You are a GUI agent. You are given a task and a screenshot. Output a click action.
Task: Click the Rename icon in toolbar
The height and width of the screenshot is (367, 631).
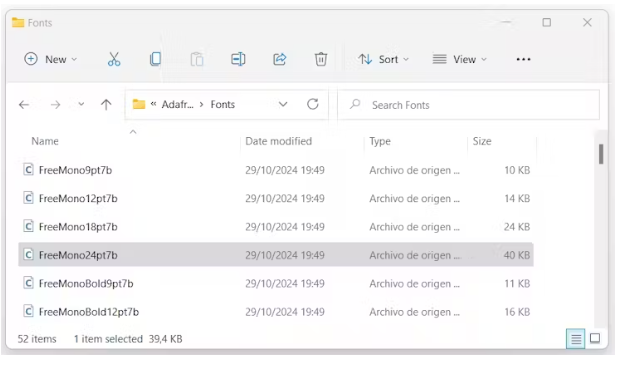click(238, 59)
